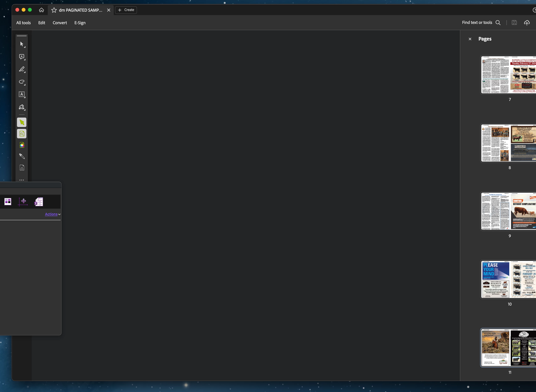Select the arrow selection tool
Screen dimensions: 536x392
(x=22, y=44)
